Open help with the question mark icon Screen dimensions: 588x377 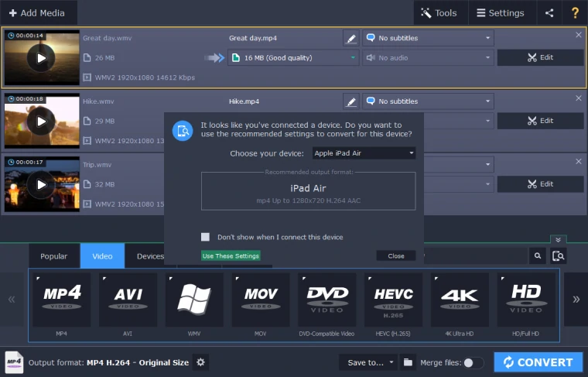click(575, 12)
